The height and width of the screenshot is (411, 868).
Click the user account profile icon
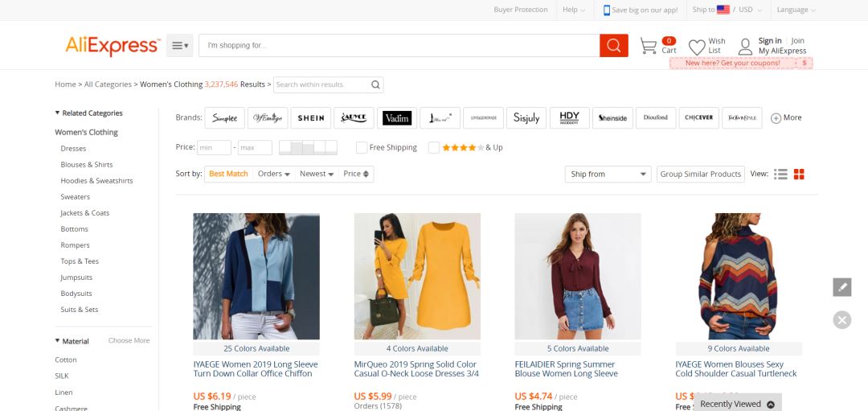click(746, 47)
